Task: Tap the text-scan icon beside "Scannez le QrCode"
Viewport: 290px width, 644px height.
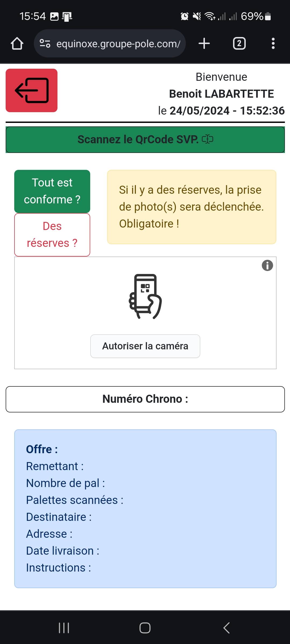Action: click(x=208, y=139)
